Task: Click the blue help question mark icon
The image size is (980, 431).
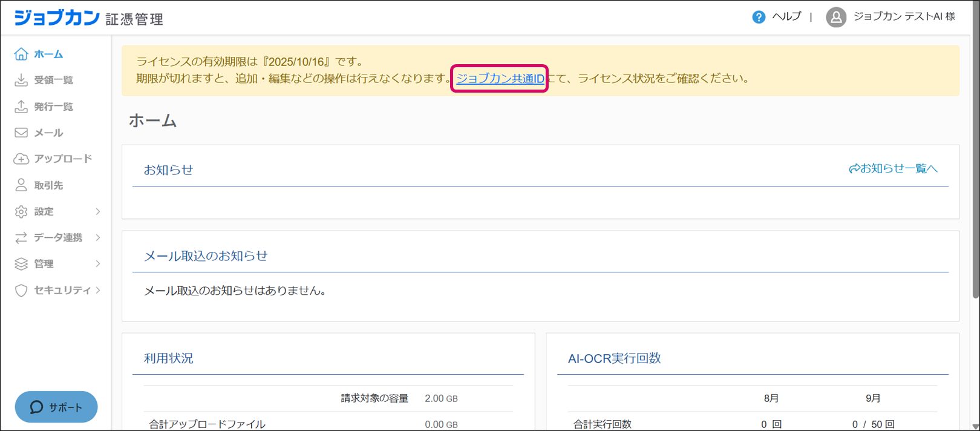Action: tap(759, 17)
